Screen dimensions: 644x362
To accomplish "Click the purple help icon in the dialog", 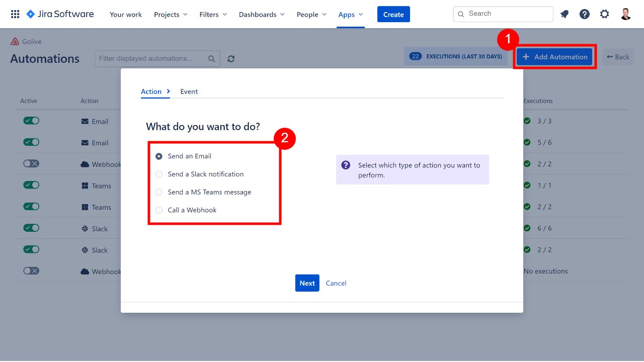I will point(346,165).
